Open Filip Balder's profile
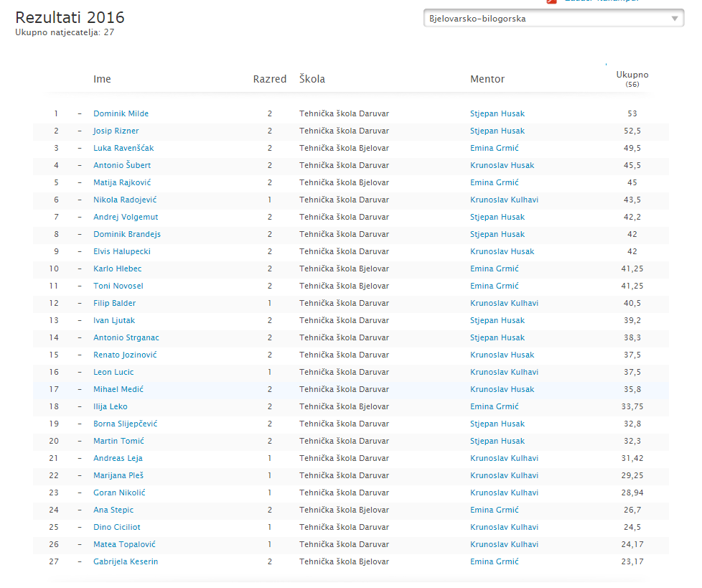 pyautogui.click(x=114, y=303)
